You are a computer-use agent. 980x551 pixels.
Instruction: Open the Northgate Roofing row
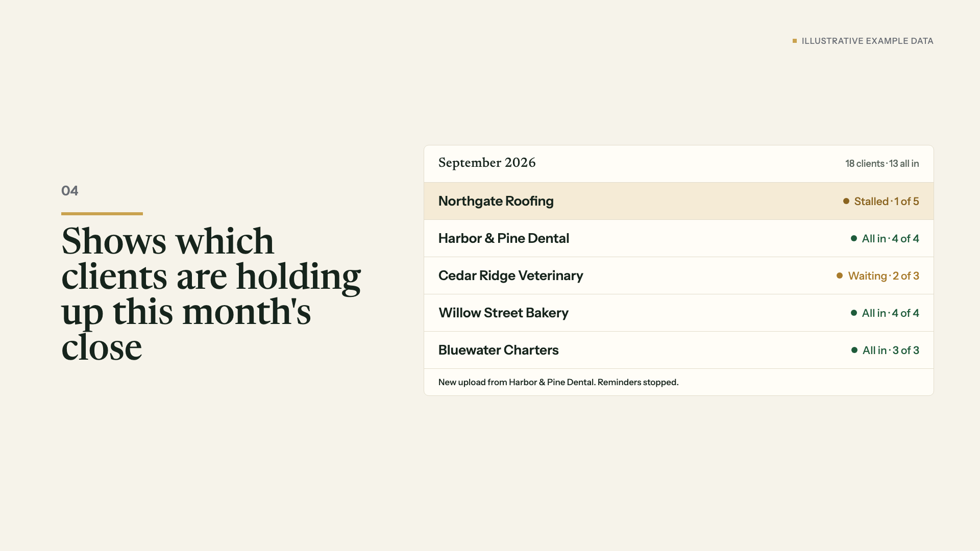point(678,201)
